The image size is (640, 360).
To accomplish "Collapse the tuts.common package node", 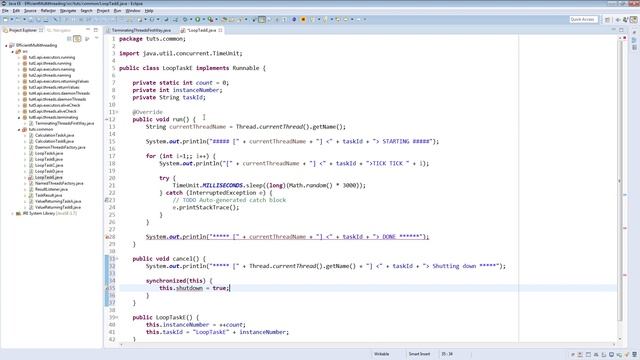I will pos(19,129).
